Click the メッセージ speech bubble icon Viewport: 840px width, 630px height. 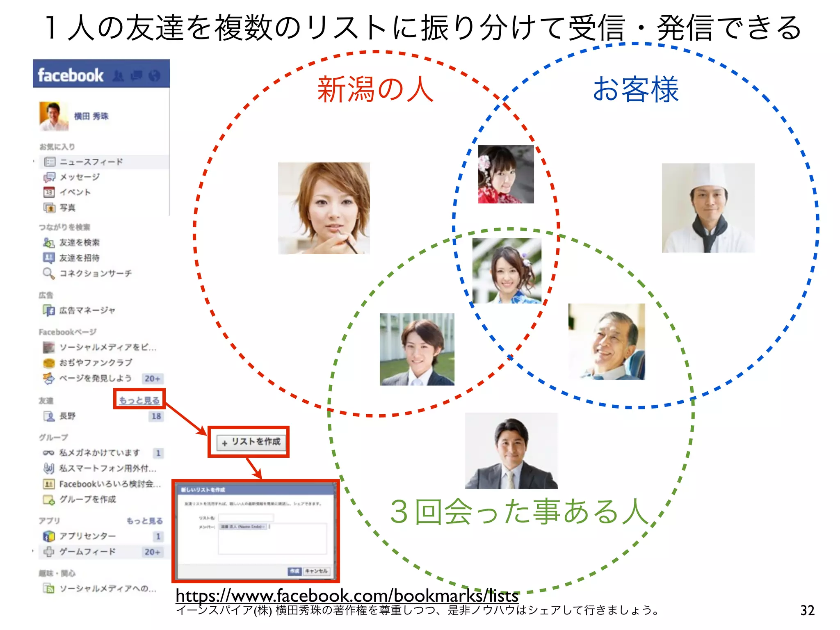pyautogui.click(x=49, y=177)
